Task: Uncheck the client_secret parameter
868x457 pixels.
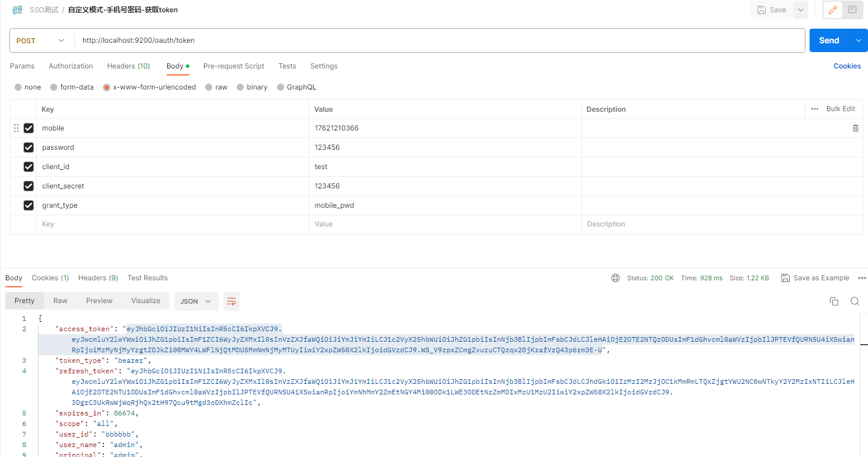Action: (28, 185)
